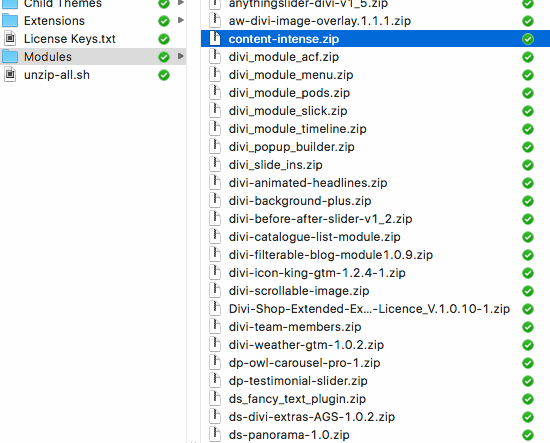Click divi_module_timeline.zip file icon
550x443 pixels.
click(x=215, y=129)
